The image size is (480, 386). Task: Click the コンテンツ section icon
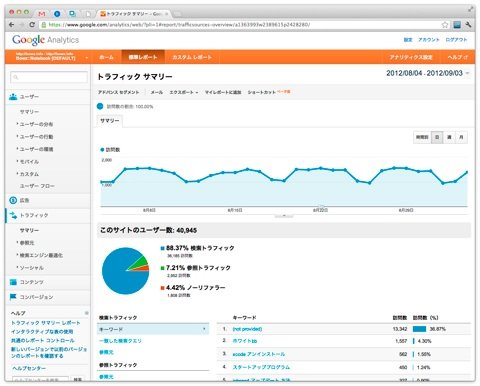(x=13, y=282)
